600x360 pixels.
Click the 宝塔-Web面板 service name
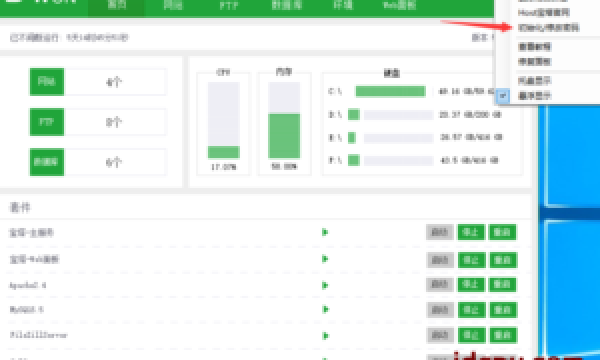pyautogui.click(x=34, y=259)
